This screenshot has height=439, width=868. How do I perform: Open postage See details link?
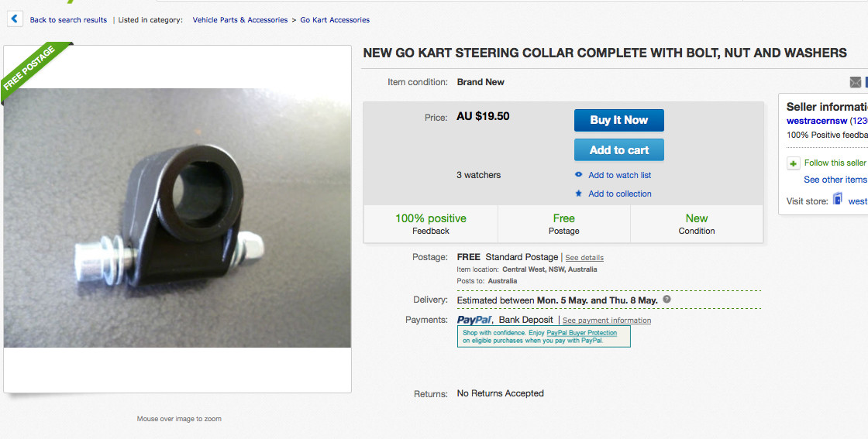point(584,258)
